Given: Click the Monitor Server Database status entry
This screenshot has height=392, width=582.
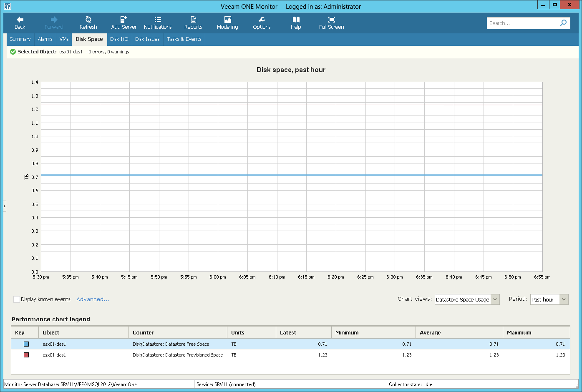Looking at the screenshot, I should pyautogui.click(x=71, y=384).
